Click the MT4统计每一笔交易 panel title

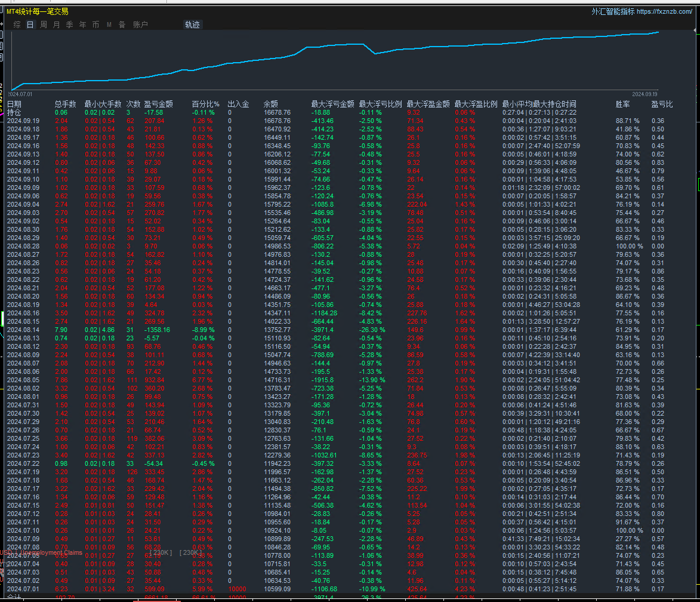[x=37, y=11]
